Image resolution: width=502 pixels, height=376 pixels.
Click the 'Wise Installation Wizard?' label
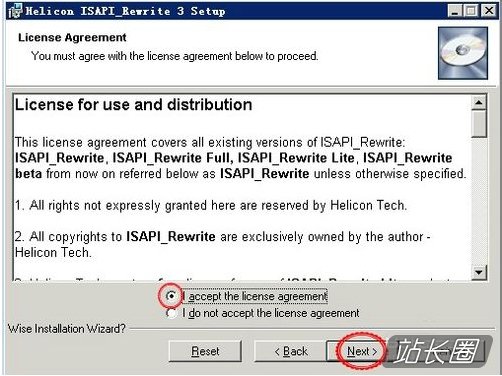pos(67,329)
